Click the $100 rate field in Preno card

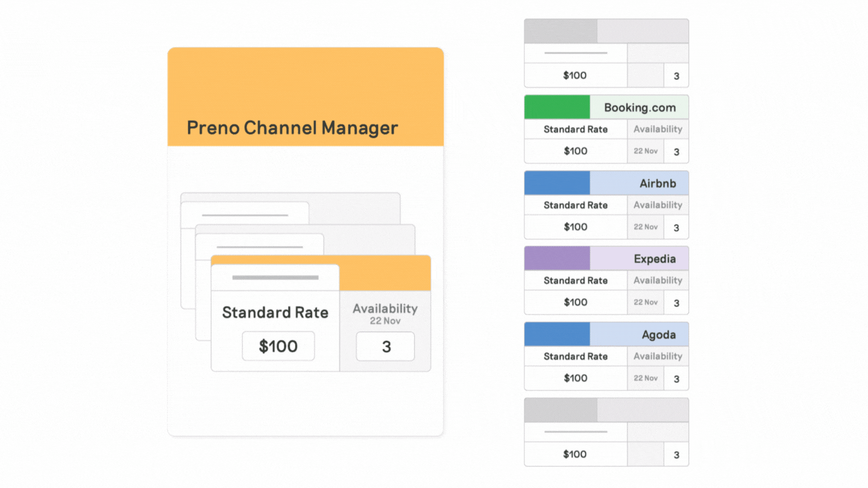278,346
